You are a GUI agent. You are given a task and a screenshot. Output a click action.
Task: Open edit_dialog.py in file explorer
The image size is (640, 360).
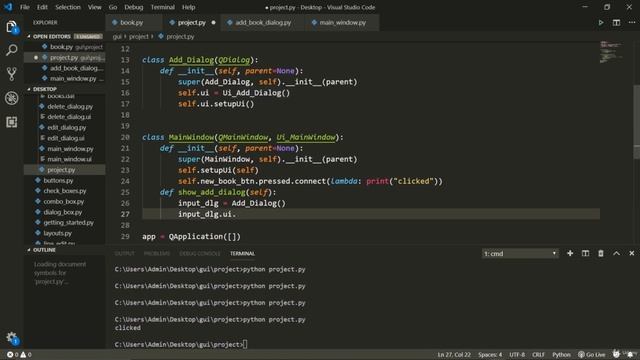(64, 128)
